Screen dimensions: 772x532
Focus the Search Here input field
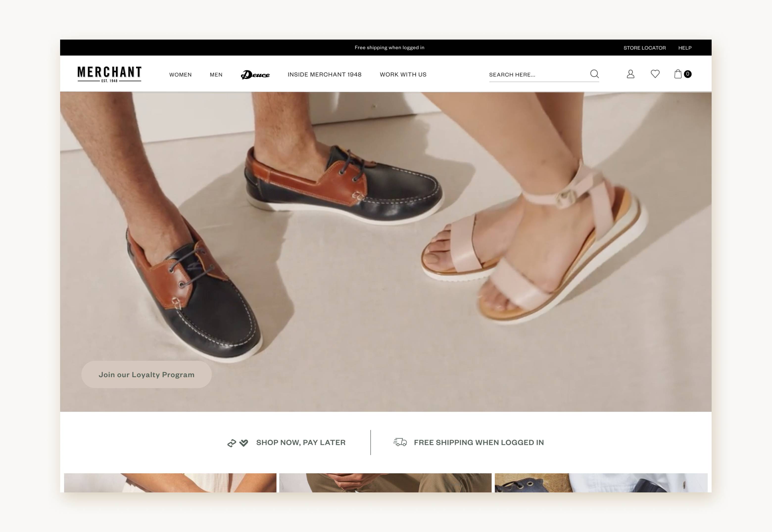point(537,75)
